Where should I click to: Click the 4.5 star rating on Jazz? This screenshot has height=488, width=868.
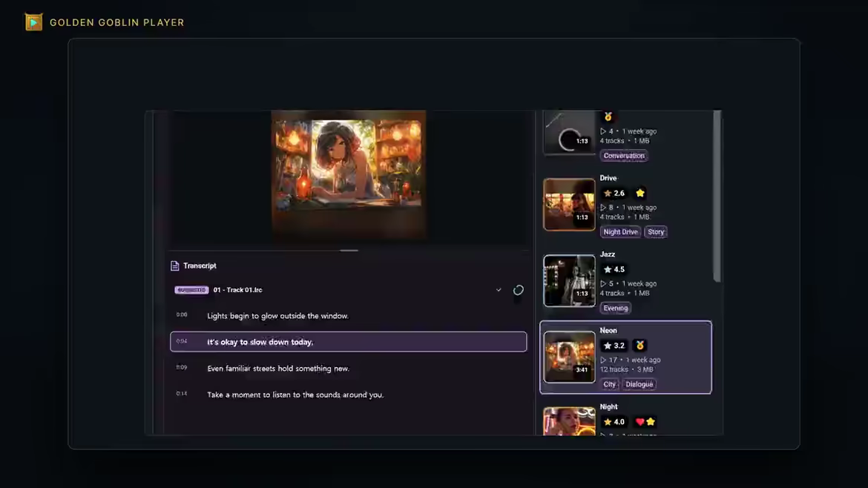click(614, 269)
